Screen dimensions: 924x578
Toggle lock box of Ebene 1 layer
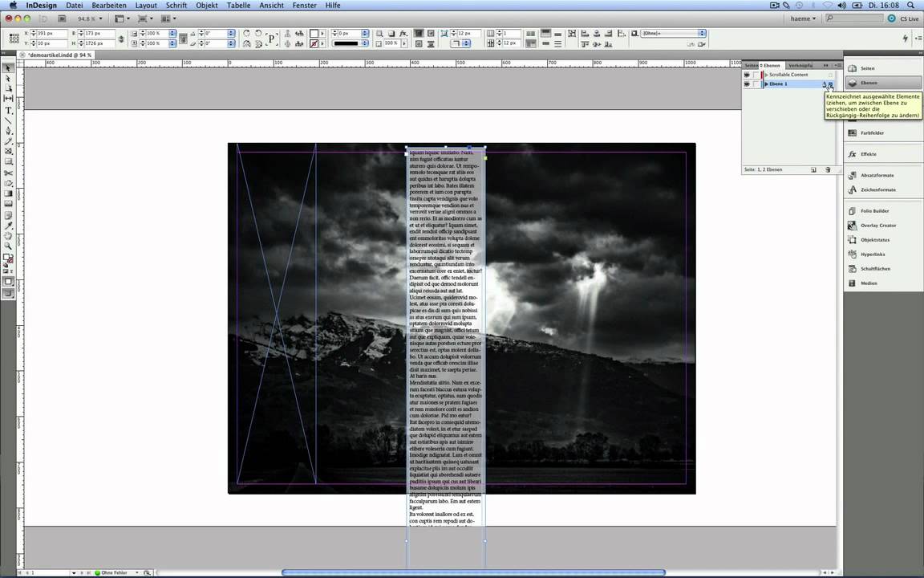(x=756, y=83)
